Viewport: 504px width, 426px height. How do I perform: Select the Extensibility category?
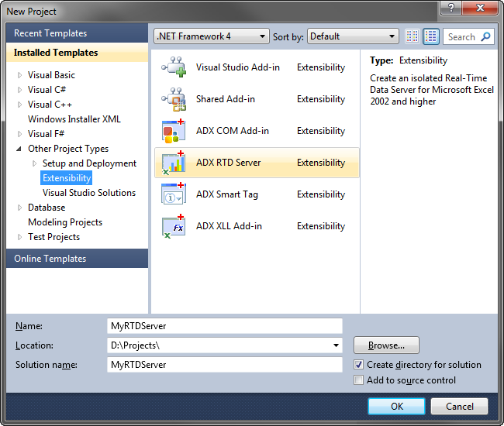point(67,178)
